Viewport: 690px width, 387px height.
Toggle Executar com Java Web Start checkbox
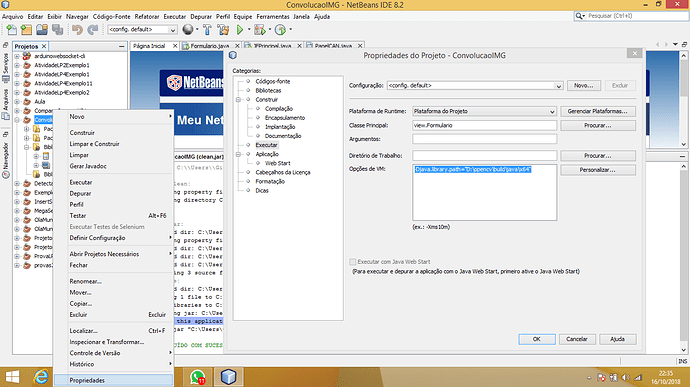click(352, 262)
